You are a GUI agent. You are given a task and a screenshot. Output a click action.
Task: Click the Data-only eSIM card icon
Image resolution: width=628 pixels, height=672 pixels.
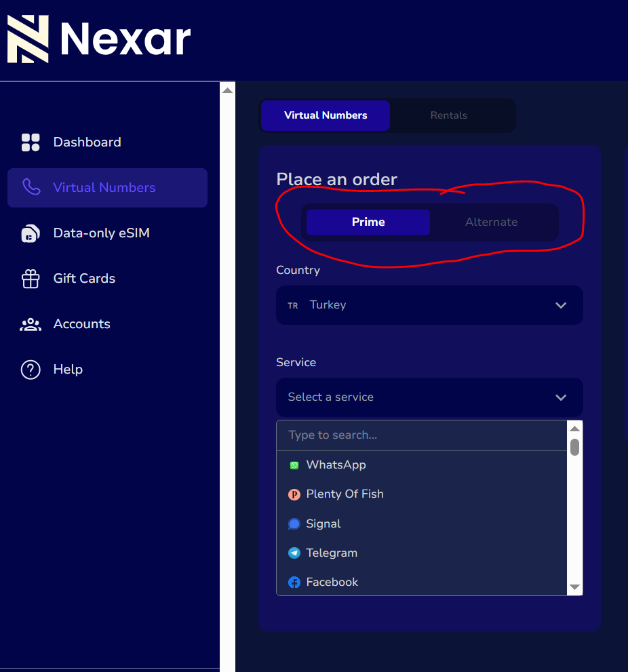tap(31, 233)
